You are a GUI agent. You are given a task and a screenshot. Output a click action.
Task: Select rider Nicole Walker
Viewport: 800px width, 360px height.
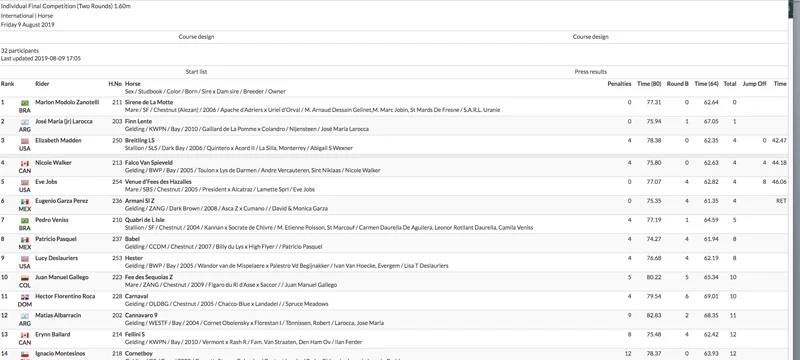pos(53,163)
